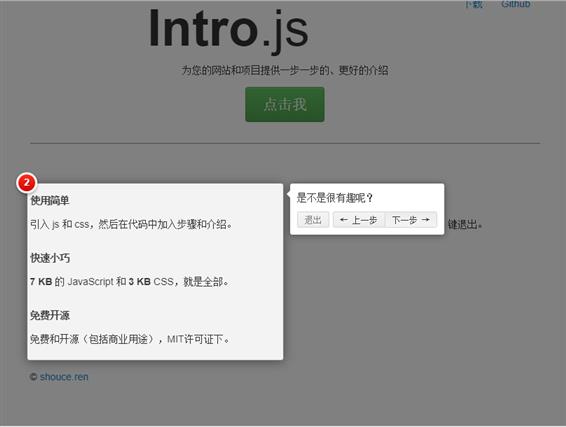Click the tooltip text 是不是很有趣呢？

click(335, 198)
